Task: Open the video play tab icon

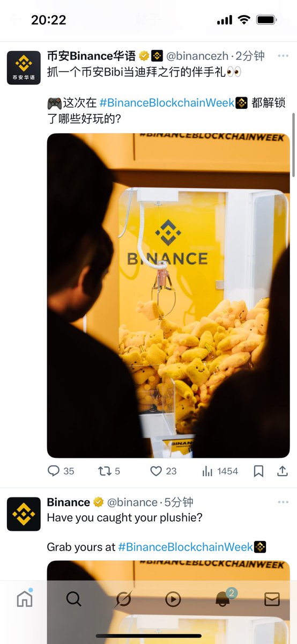Action: click(173, 599)
